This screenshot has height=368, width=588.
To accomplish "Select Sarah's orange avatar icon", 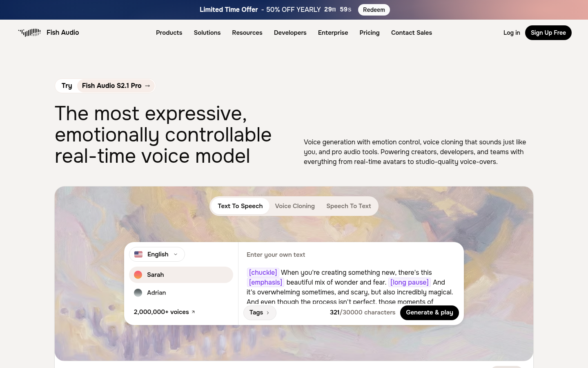I will [x=138, y=275].
